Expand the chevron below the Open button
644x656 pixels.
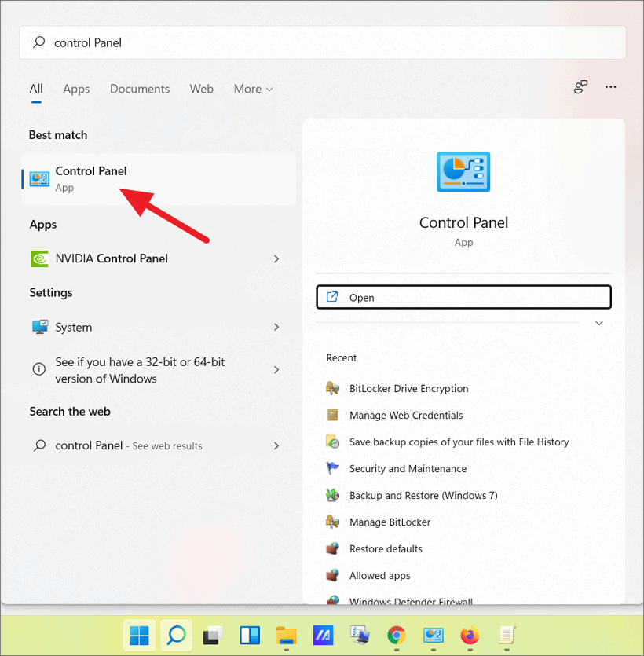[x=598, y=322]
